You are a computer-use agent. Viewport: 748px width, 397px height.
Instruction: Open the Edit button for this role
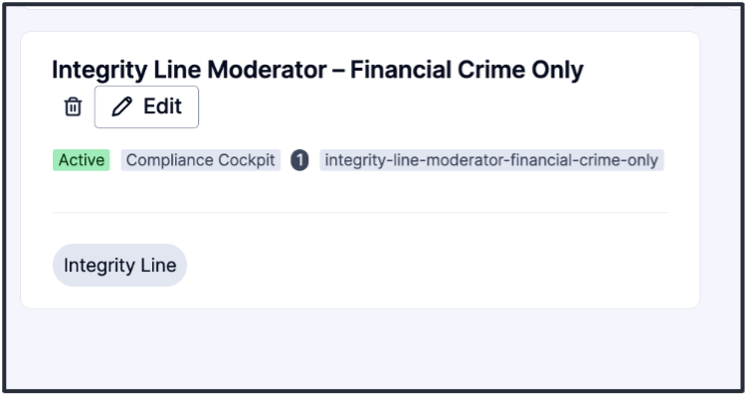[146, 107]
